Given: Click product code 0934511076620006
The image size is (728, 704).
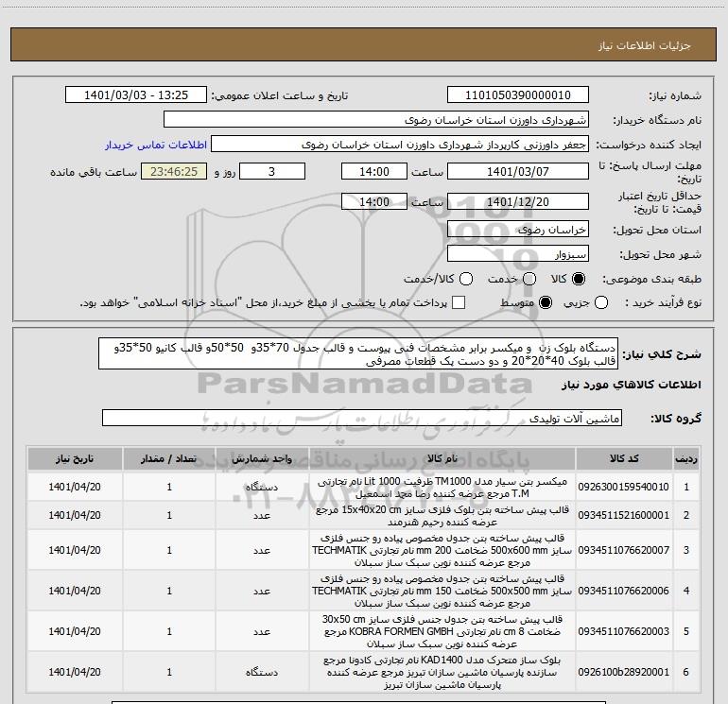Looking at the screenshot, I should point(624,591).
